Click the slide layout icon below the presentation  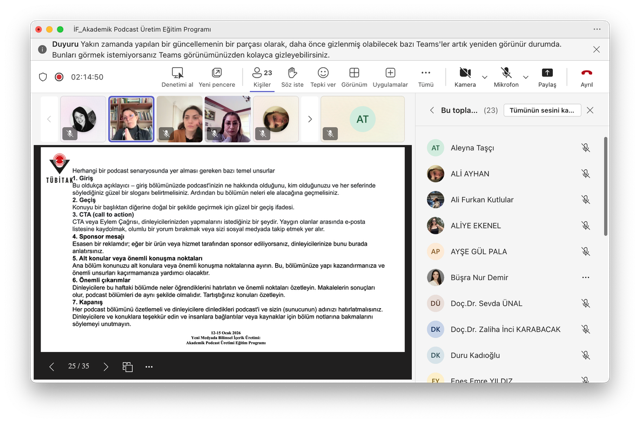coord(128,367)
